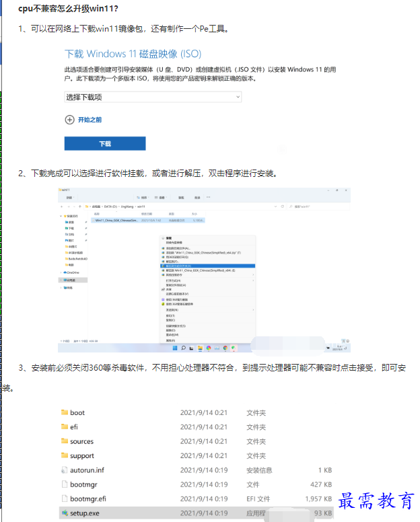This screenshot has height=522, width=420.
Task: Select OneDrive in Explorer sidebar
Action: click(71, 272)
